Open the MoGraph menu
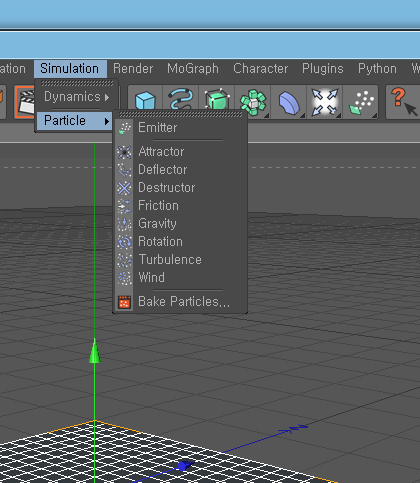The width and height of the screenshot is (420, 483). pyautogui.click(x=193, y=69)
